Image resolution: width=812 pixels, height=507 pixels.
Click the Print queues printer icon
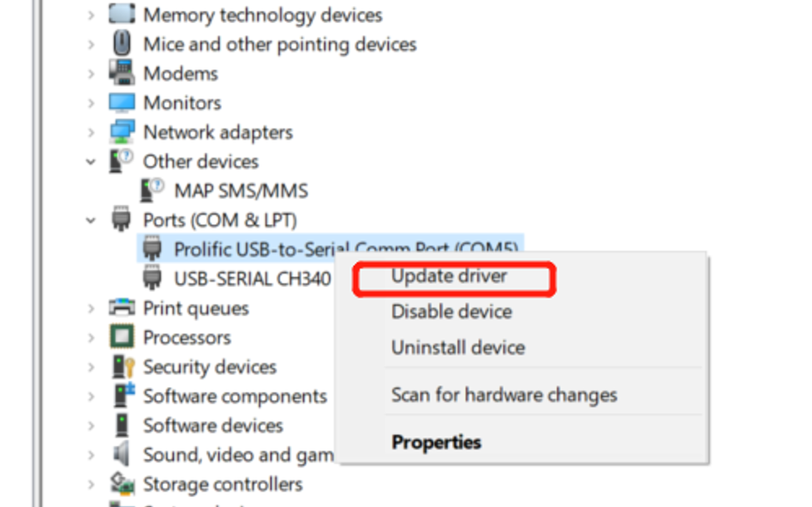click(x=122, y=307)
